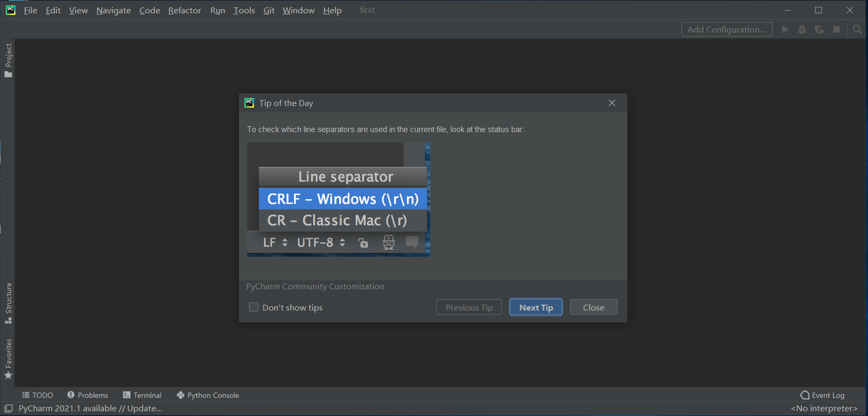
Task: Open the Problems tool window
Action: (x=87, y=395)
